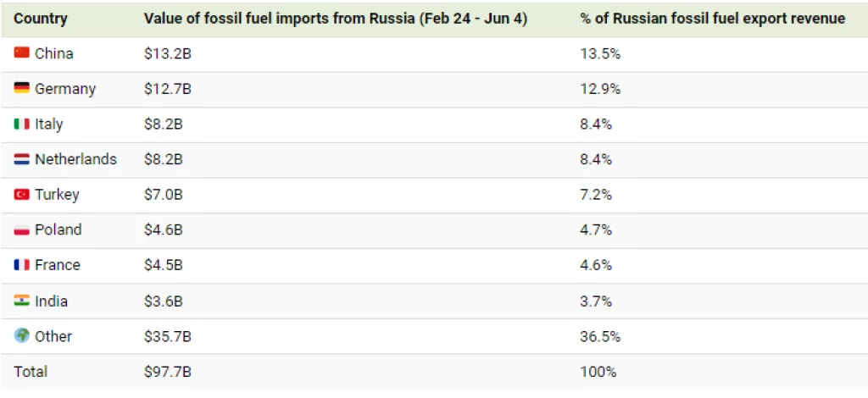This screenshot has width=868, height=398.
Task: Click the Total row label
Action: click(31, 372)
